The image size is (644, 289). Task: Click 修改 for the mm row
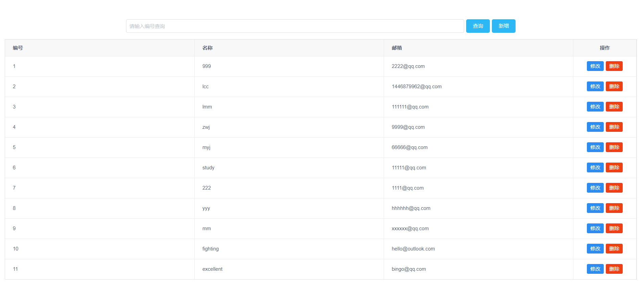[x=595, y=228]
